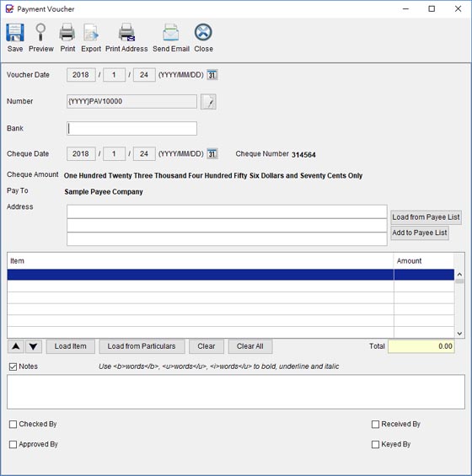
Task: Open the voucher Preview
Action: pyautogui.click(x=40, y=38)
